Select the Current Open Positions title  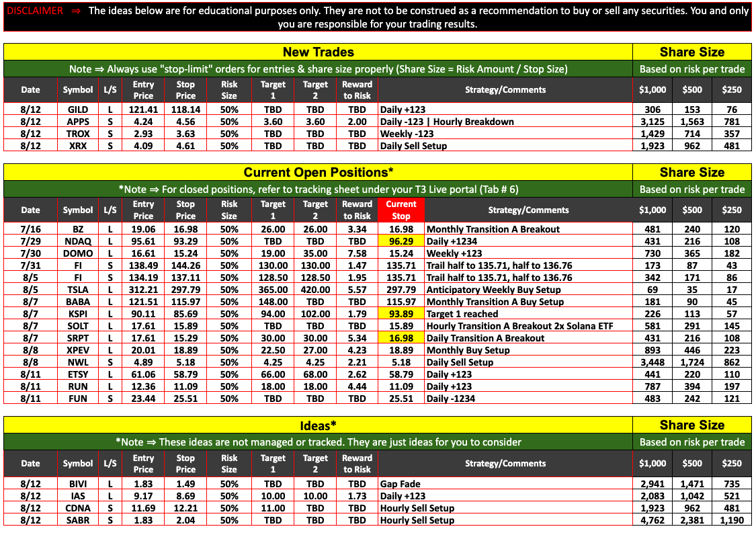[318, 173]
